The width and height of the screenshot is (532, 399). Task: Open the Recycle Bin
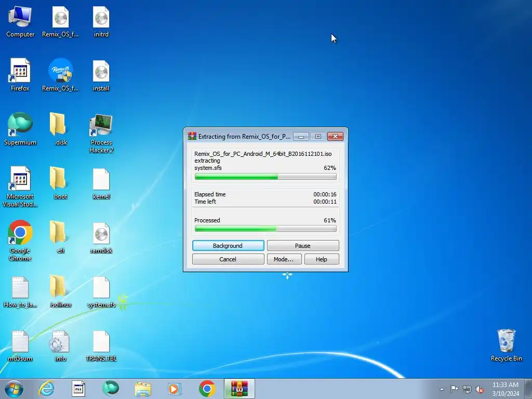(x=506, y=345)
